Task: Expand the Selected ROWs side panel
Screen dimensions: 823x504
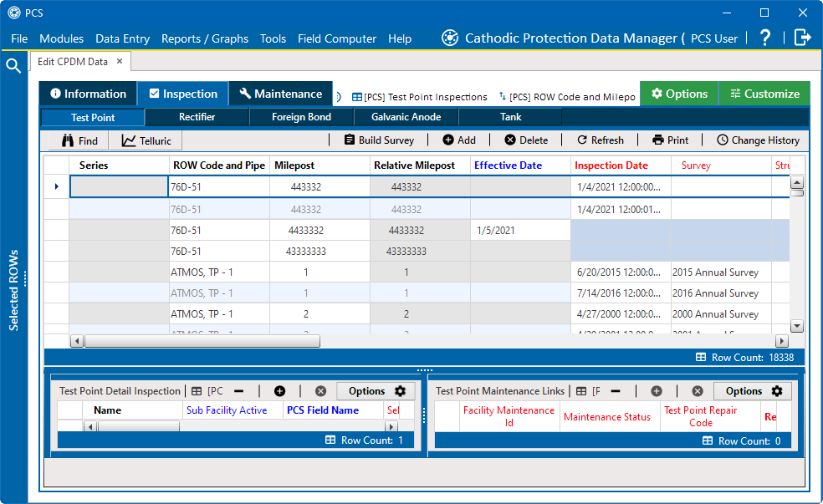Action: click(x=13, y=290)
